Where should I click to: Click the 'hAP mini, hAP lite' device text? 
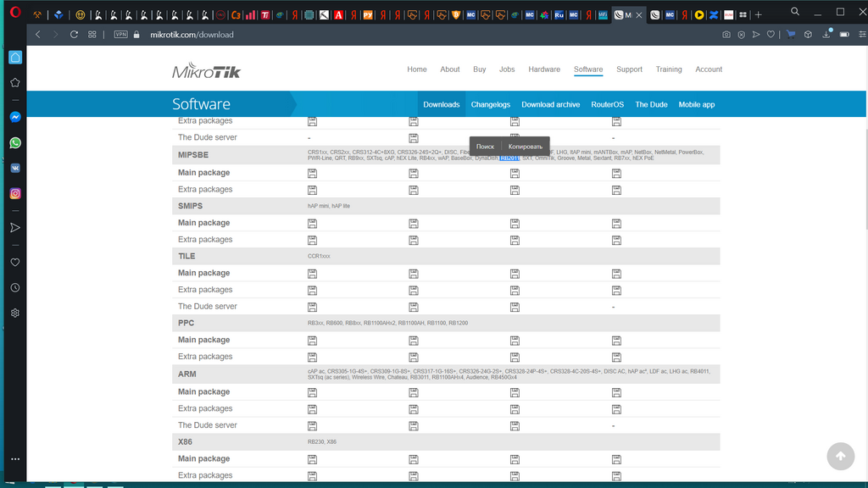pyautogui.click(x=329, y=206)
